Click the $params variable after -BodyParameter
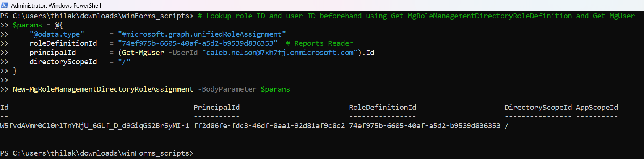 [x=275, y=89]
